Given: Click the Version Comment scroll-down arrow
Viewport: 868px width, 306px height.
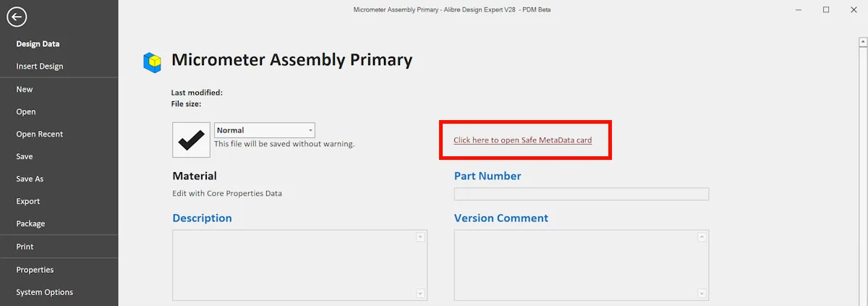Looking at the screenshot, I should (702, 293).
